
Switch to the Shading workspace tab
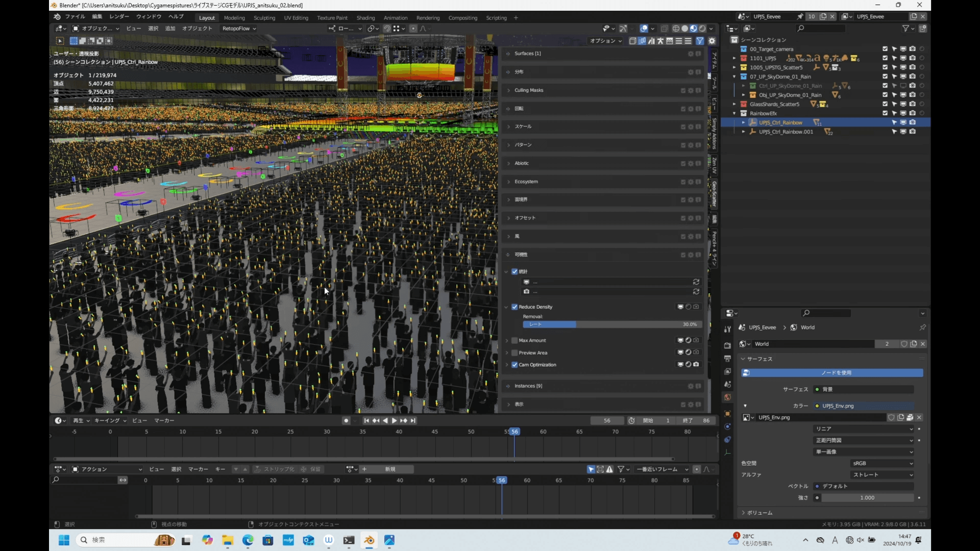click(365, 18)
